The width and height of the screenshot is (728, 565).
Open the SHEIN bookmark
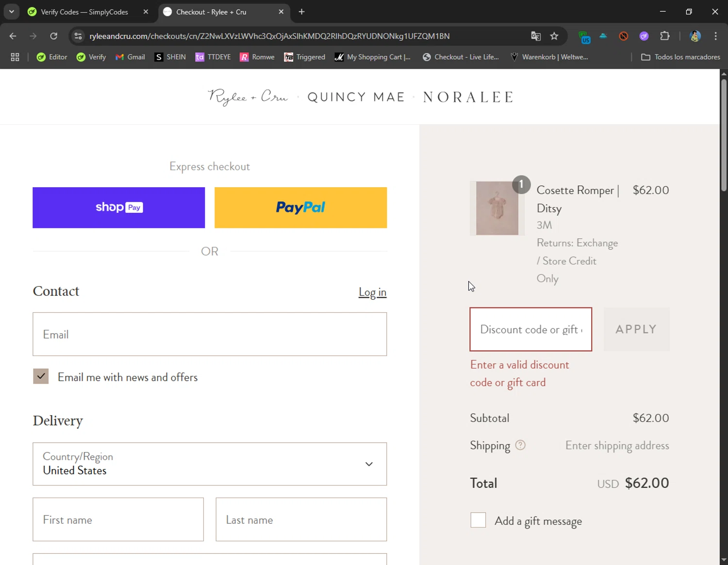click(x=170, y=57)
